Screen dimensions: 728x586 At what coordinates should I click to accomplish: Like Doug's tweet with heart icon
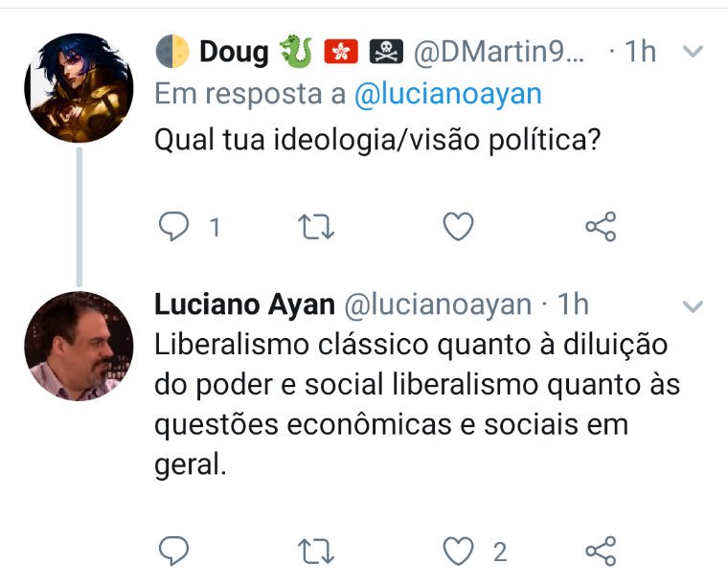coord(459,226)
